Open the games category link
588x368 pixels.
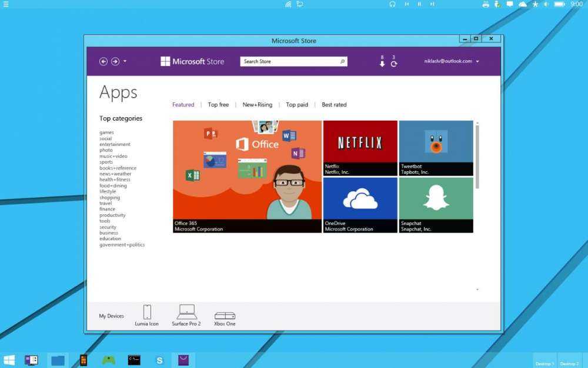[106, 132]
